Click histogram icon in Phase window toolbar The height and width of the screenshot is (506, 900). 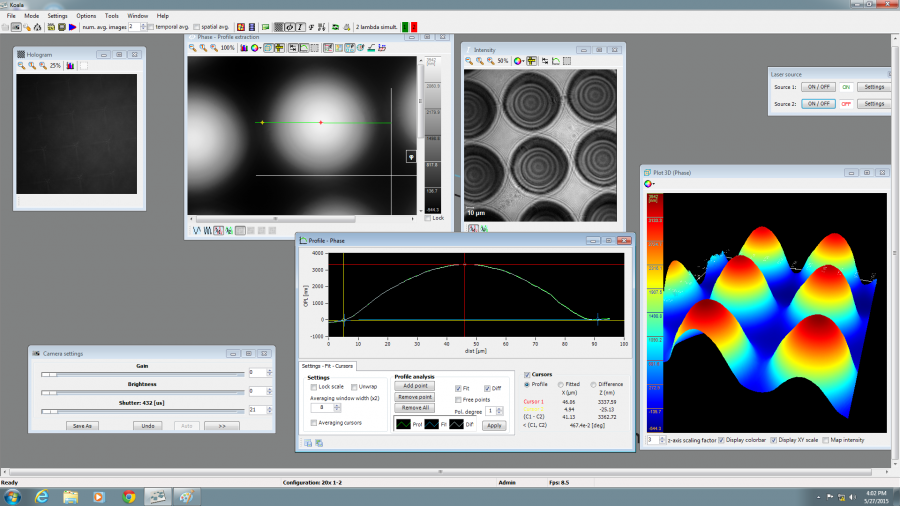(245, 47)
